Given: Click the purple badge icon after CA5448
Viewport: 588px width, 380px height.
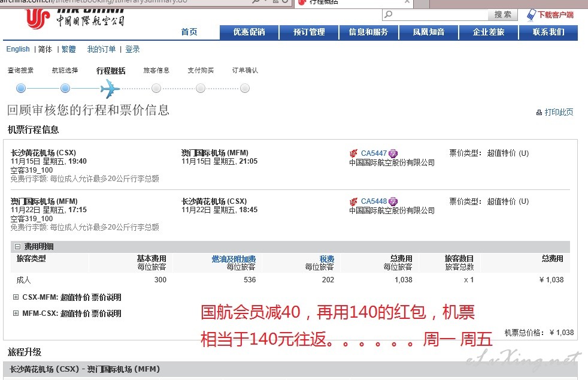Looking at the screenshot, I should pos(393,201).
